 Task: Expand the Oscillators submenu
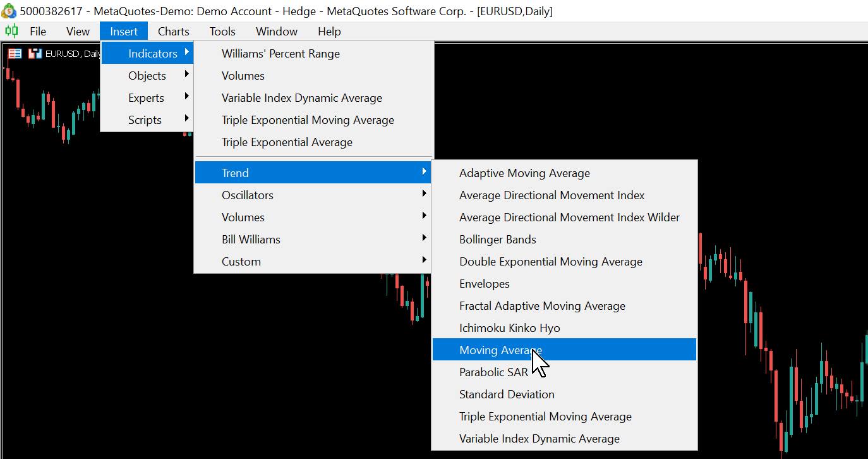click(313, 195)
